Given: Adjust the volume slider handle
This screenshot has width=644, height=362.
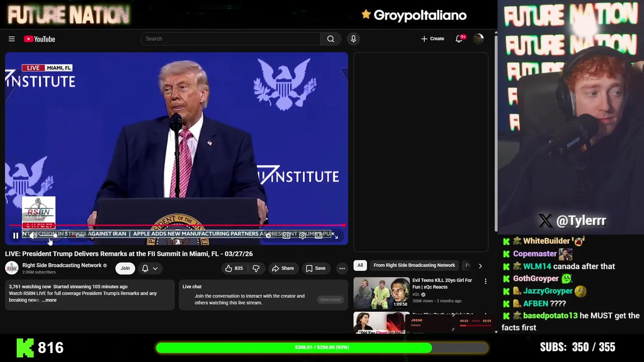Looking at the screenshot, I should pyautogui.click(x=55, y=235).
